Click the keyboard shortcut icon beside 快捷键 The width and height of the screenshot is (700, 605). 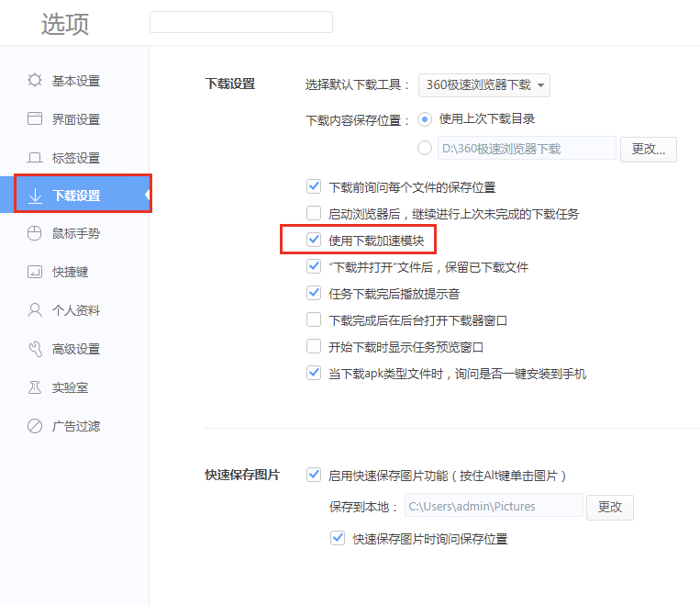pyautogui.click(x=35, y=272)
